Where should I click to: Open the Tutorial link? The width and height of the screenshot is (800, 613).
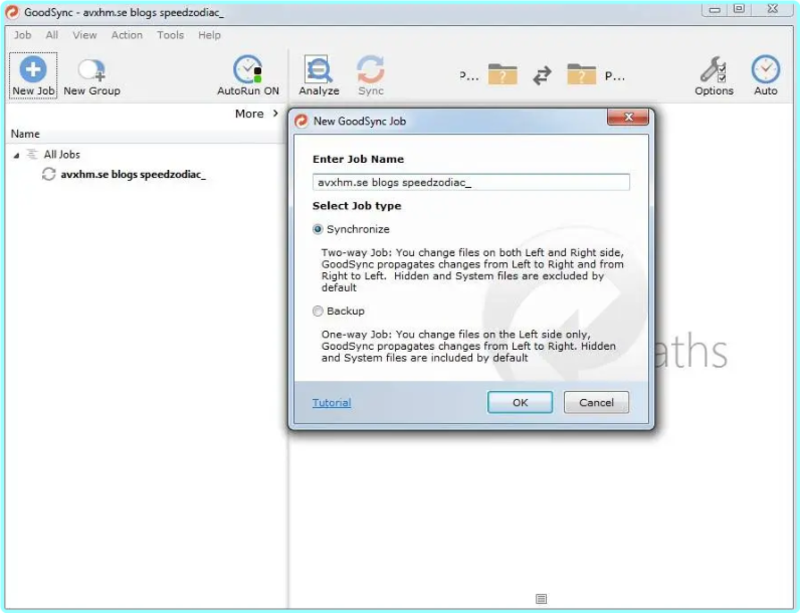332,402
